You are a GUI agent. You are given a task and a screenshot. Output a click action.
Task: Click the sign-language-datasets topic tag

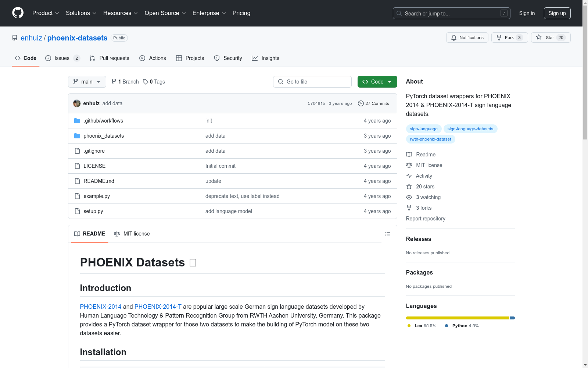470,129
